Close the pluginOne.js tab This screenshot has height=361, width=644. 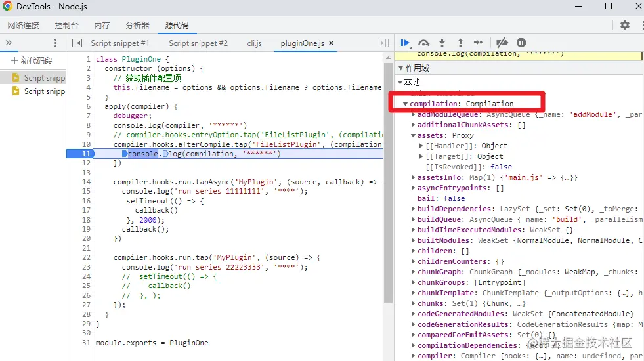coord(332,43)
